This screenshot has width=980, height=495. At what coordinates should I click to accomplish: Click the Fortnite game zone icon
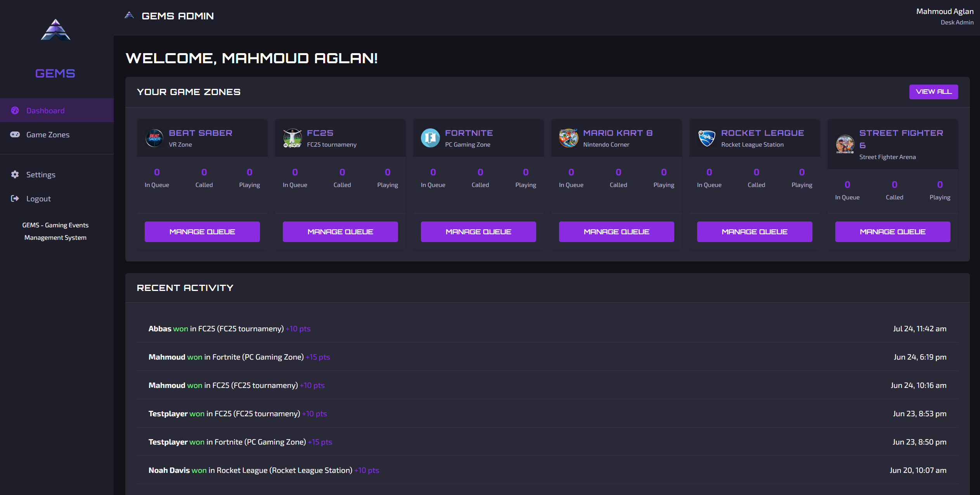[430, 138]
